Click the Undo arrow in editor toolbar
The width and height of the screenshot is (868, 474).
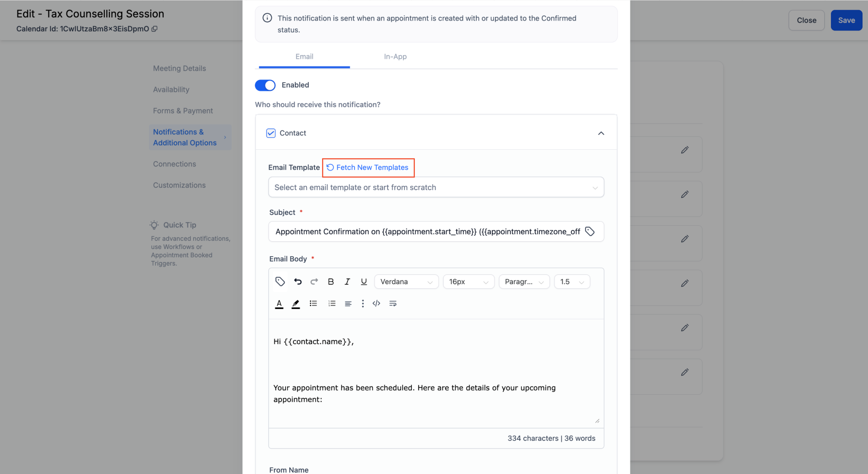tap(298, 282)
